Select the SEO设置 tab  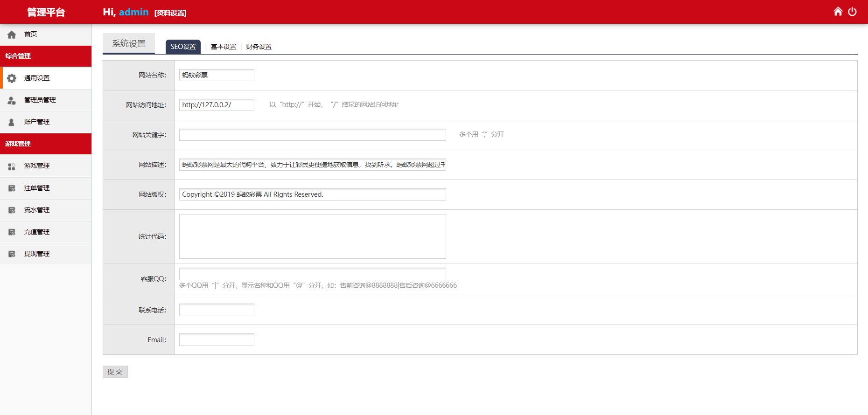pos(183,47)
